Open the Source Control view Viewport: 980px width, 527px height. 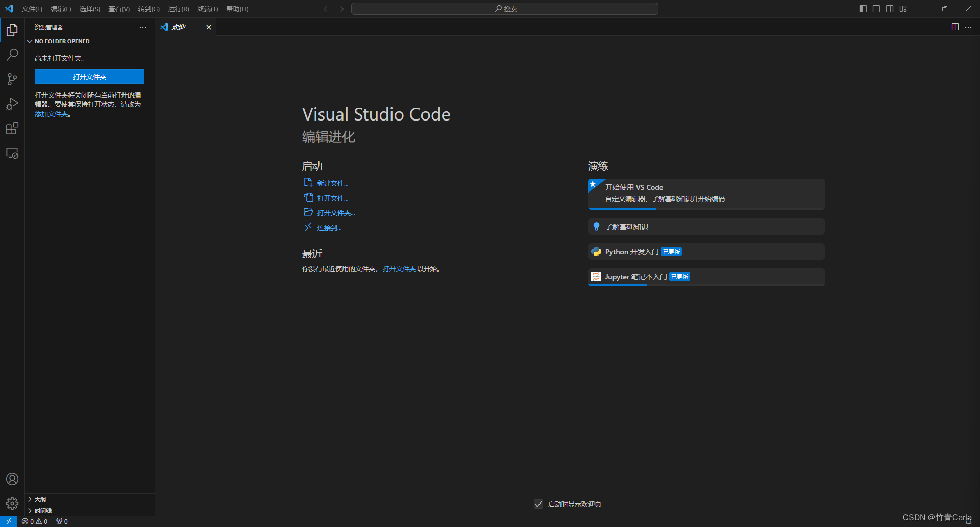tap(12, 79)
